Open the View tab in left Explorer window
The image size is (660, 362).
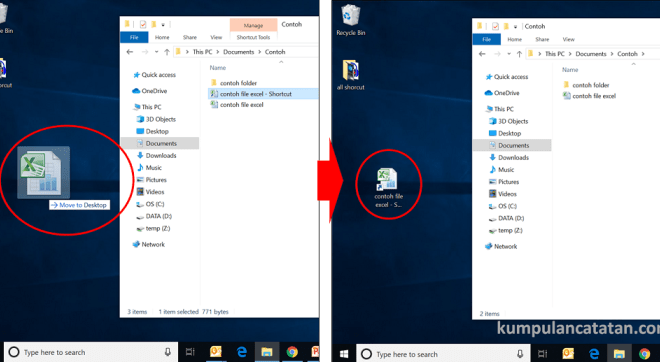click(216, 37)
